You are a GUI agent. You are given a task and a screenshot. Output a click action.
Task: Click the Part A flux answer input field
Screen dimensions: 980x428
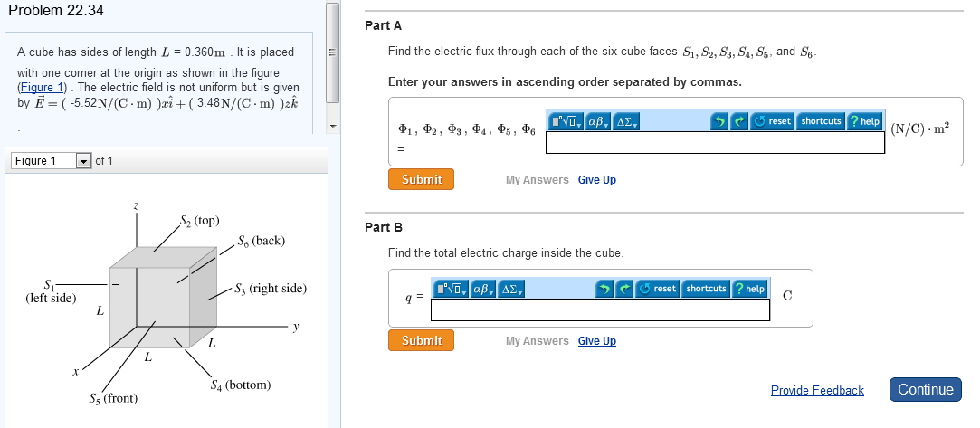(715, 142)
